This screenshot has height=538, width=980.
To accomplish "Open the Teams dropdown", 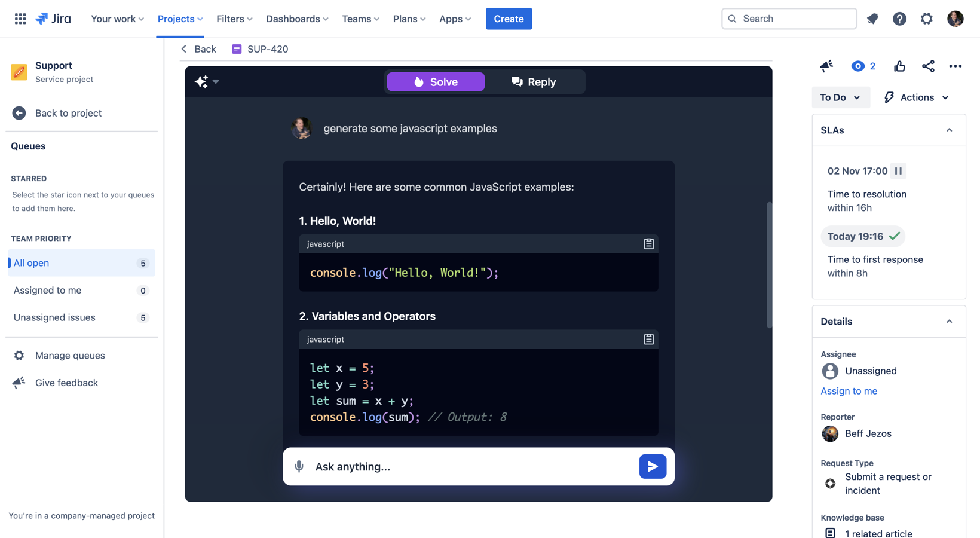I will pyautogui.click(x=360, y=19).
